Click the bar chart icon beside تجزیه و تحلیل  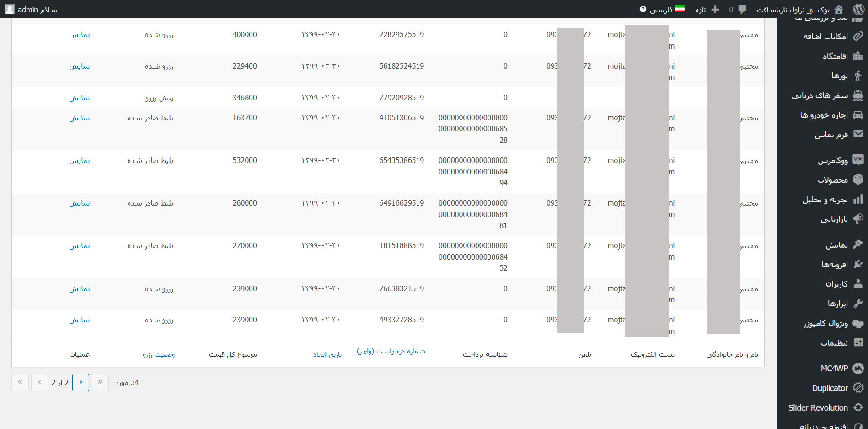click(858, 199)
